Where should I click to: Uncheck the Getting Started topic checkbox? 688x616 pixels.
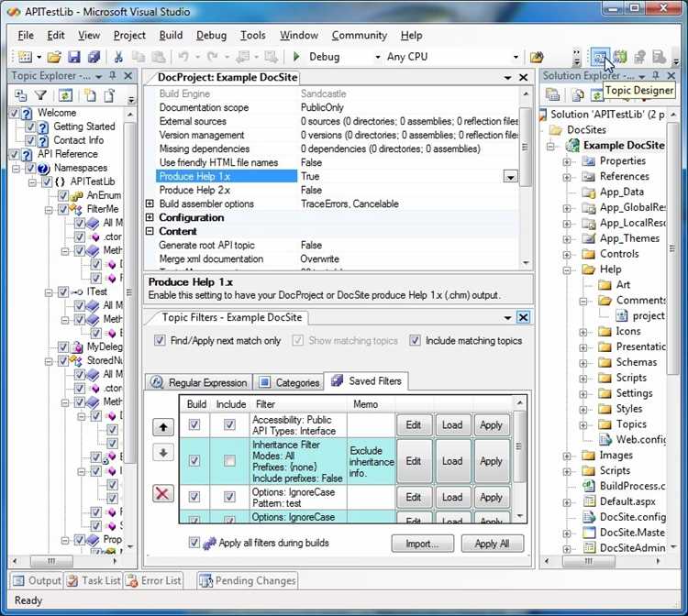point(30,127)
